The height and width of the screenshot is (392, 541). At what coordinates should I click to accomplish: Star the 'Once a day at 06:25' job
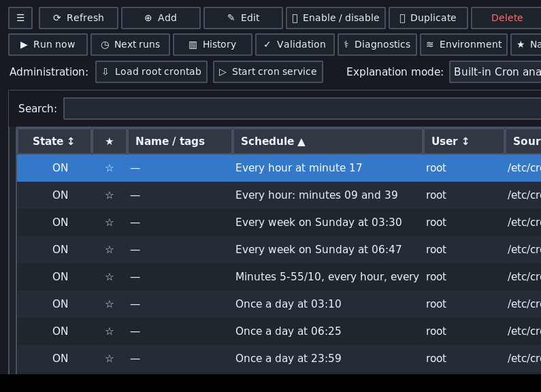[x=110, y=331]
